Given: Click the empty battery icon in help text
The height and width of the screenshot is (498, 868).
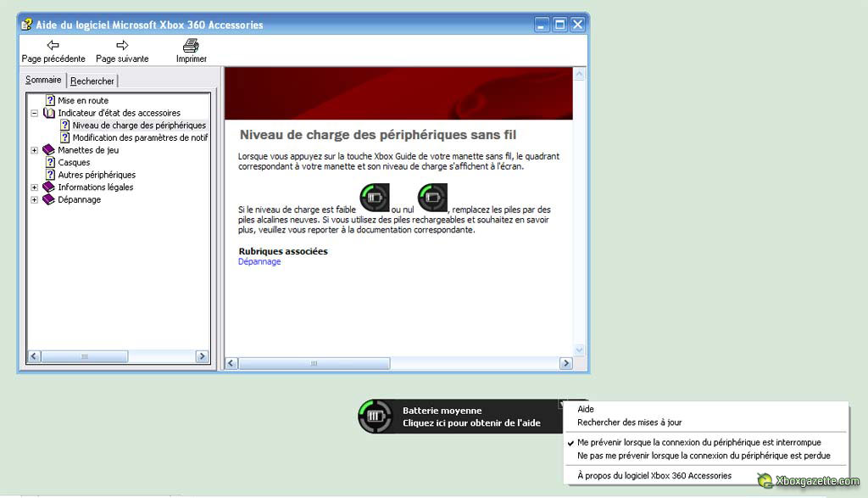Looking at the screenshot, I should tap(432, 197).
